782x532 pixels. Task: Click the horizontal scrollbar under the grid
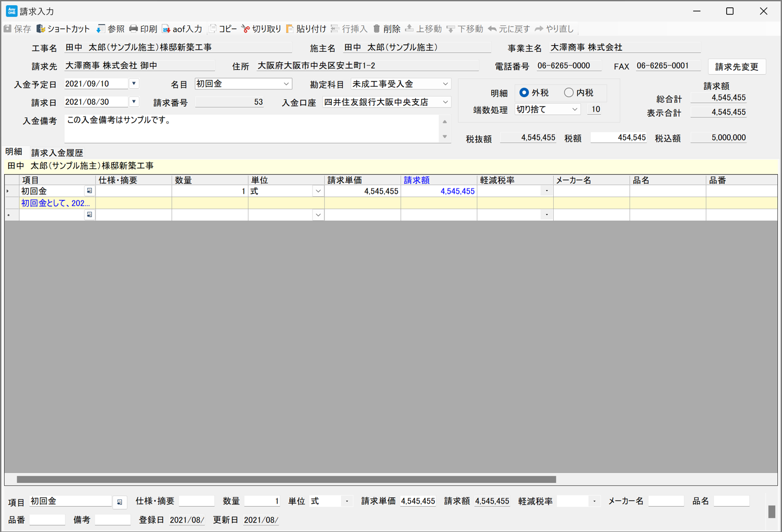pyautogui.click(x=286, y=479)
